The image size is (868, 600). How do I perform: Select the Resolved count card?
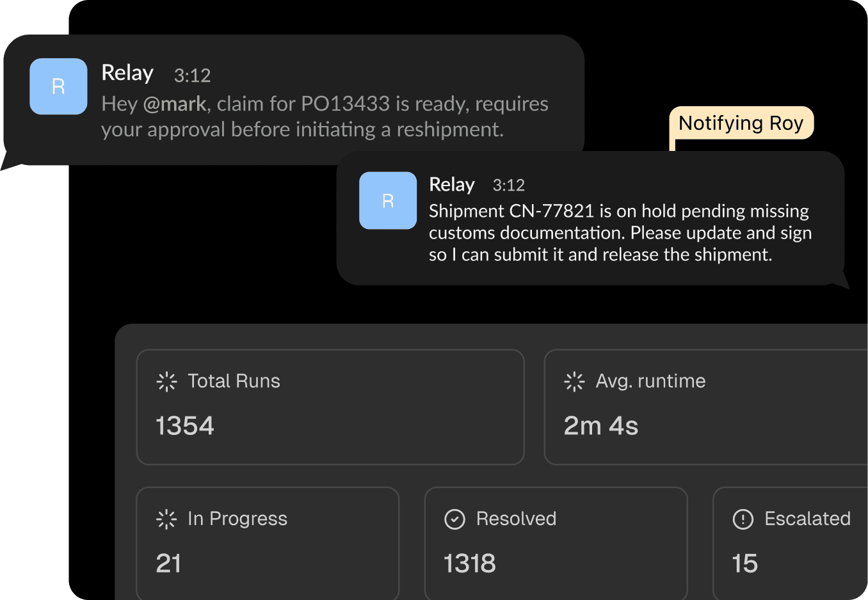[x=556, y=542]
